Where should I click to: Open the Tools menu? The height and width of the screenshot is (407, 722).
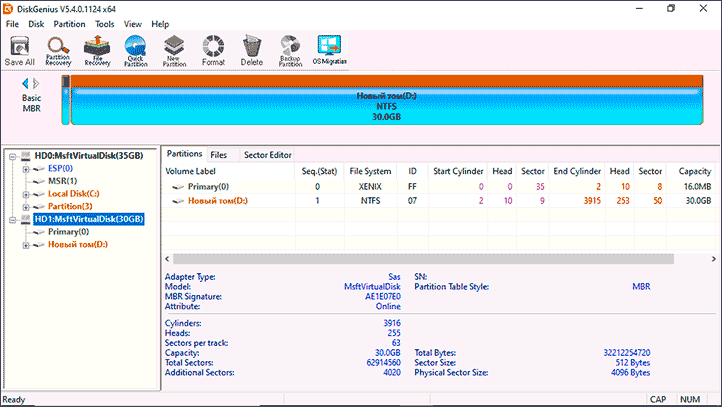(x=105, y=24)
